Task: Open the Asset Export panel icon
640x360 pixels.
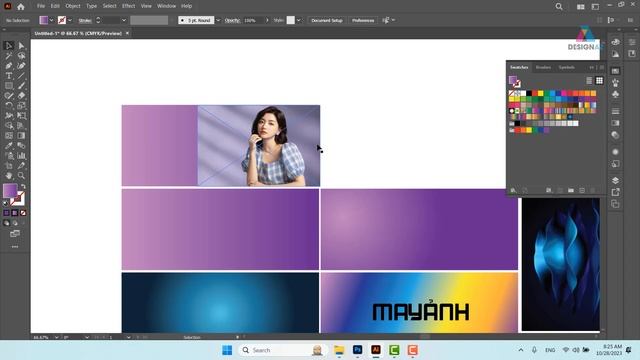Action: tap(616, 192)
